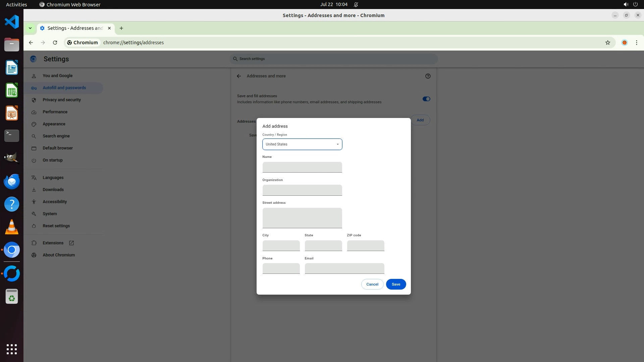The image size is (644, 362).
Task: Expand the tab search dropdown arrow
Action: coord(30,28)
